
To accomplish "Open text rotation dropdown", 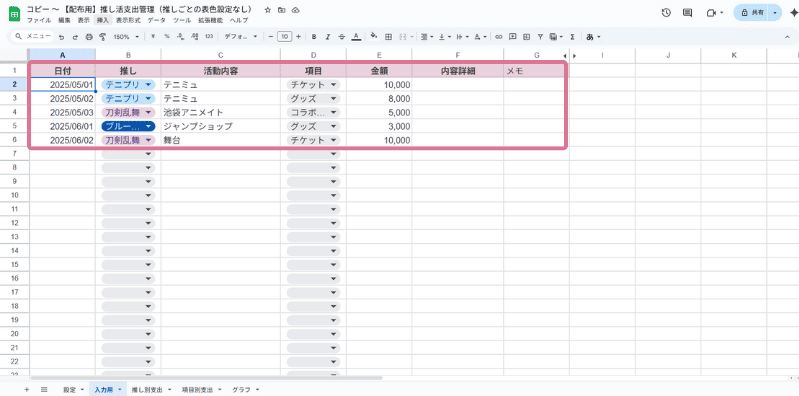I will click(x=480, y=37).
